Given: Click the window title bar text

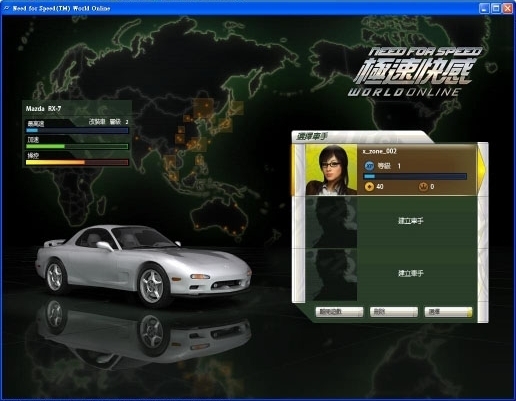Looking at the screenshot, I should tap(61, 8).
